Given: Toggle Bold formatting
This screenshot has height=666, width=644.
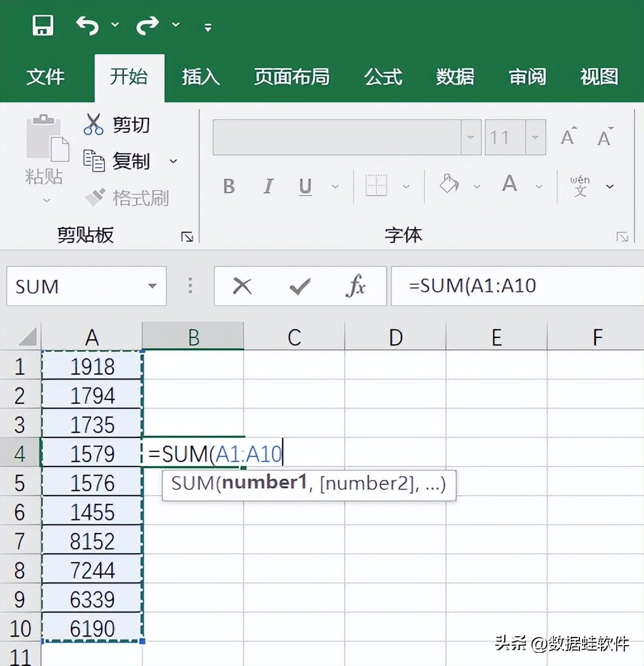Looking at the screenshot, I should point(229,186).
